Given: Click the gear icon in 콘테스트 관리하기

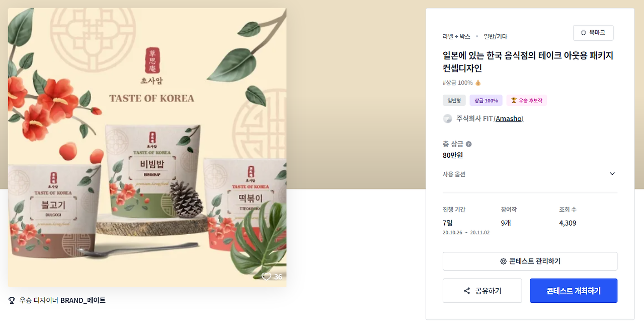Looking at the screenshot, I should coord(503,262).
